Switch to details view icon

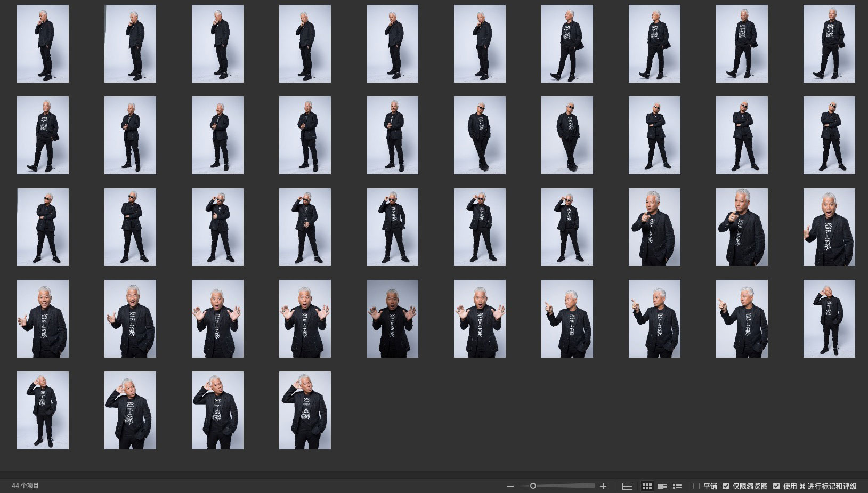pos(662,486)
